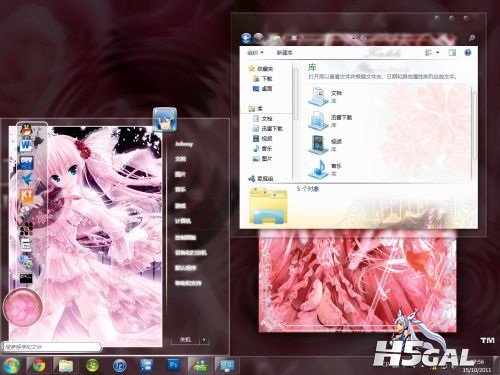This screenshot has height=375, width=500.
Task: Click the Explorer address bar refresh button
Action: click(x=364, y=38)
